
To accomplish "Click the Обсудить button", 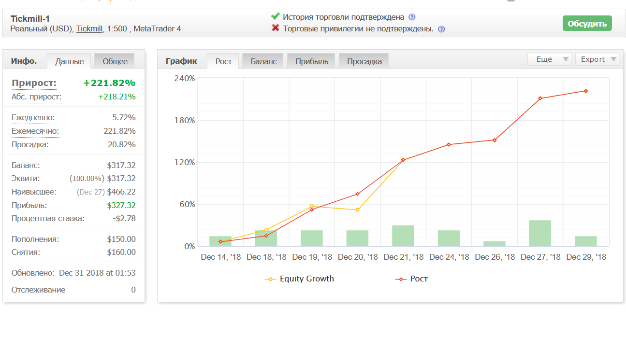I will [x=587, y=24].
